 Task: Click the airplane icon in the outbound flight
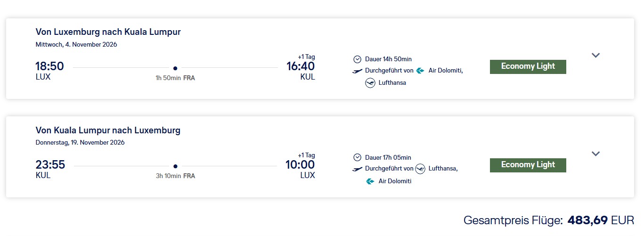(358, 71)
